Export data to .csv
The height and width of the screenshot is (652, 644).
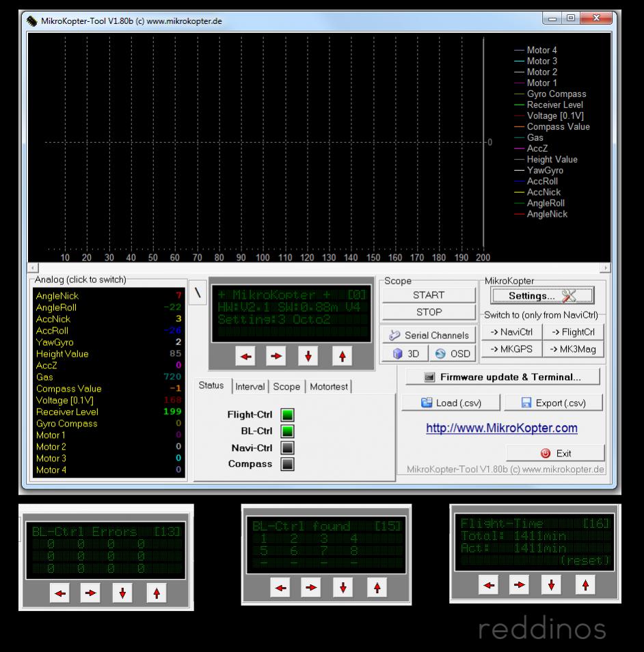click(553, 403)
